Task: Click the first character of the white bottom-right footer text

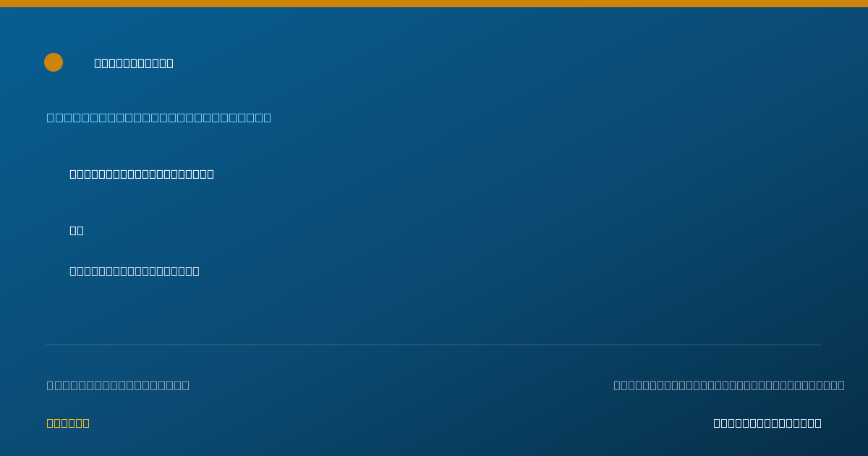Action: point(717,423)
